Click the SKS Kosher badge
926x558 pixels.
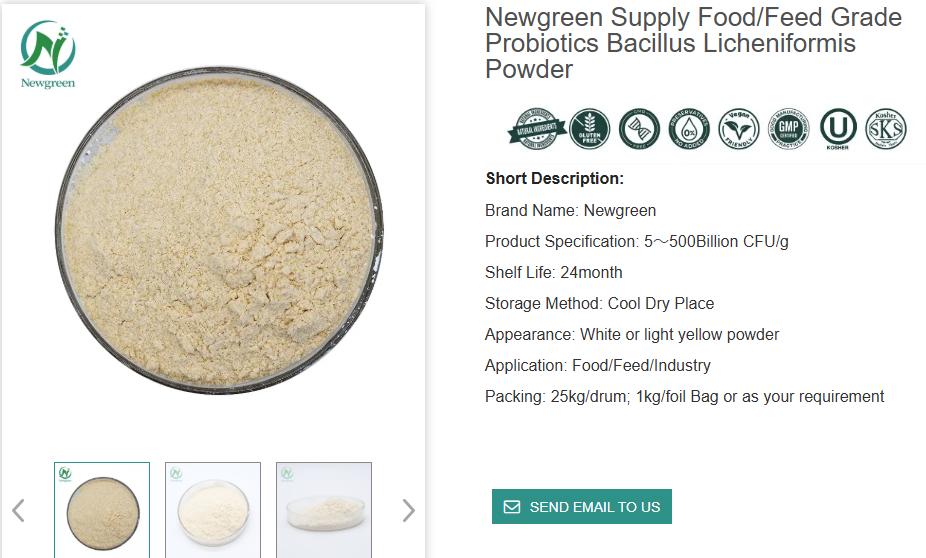(x=886, y=129)
